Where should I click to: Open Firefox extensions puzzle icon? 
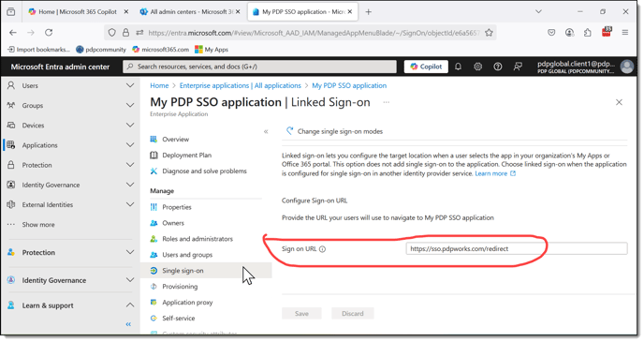coord(588,33)
